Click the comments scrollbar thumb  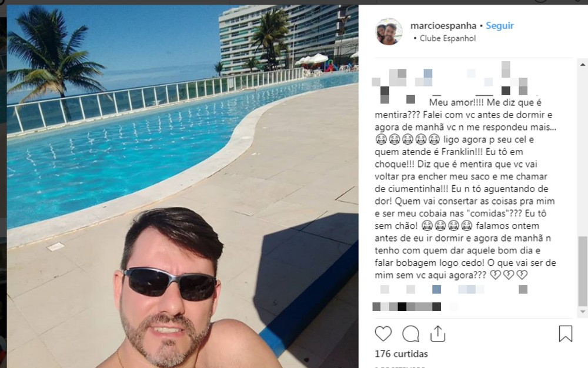click(x=583, y=272)
